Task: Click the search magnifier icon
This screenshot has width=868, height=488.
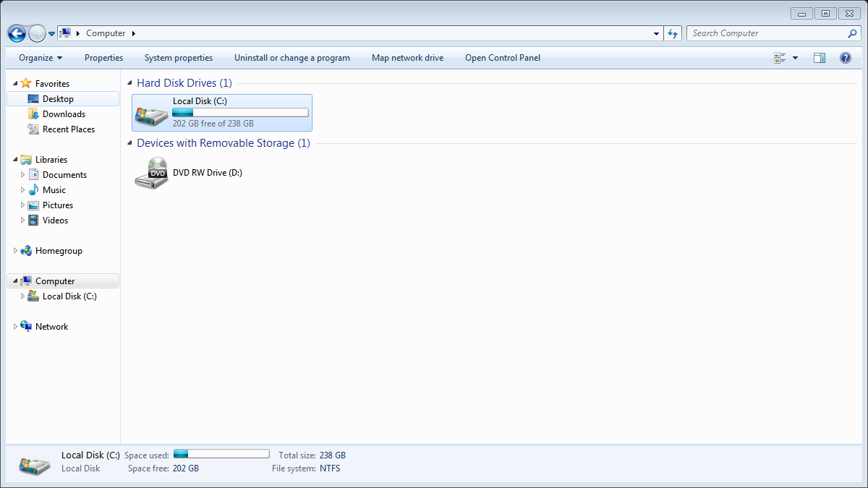Action: coord(852,33)
